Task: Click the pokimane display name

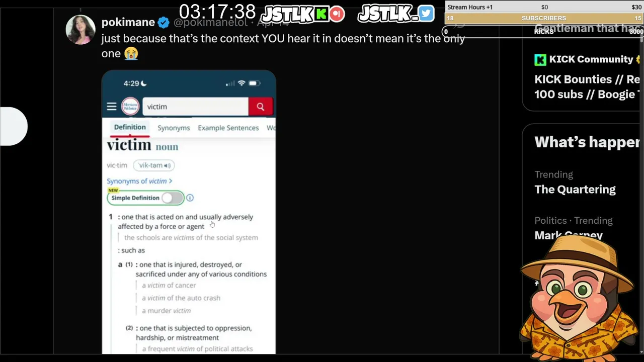Action: [x=128, y=22]
